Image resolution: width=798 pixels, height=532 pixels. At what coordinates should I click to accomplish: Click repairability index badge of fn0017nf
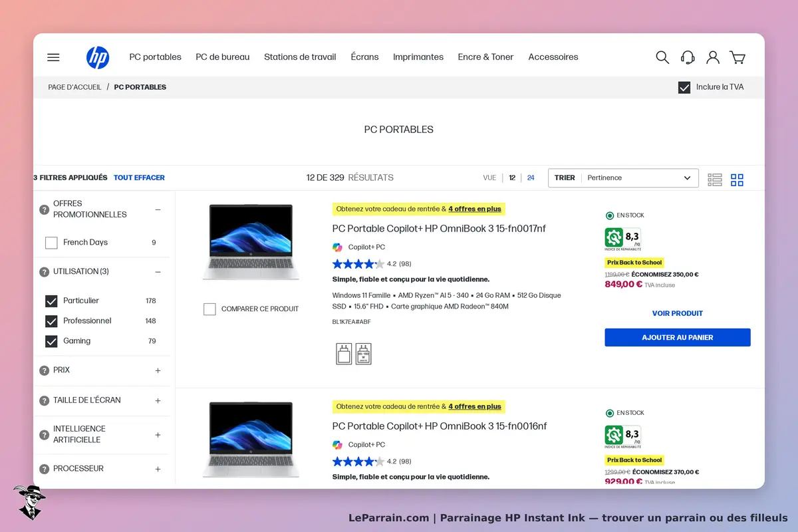(x=622, y=239)
